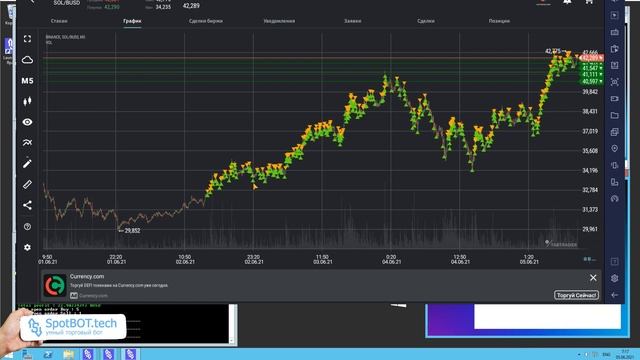640x360 pixels.
Task: Click the 11:50 03.06.21 time label
Action: tap(322, 259)
